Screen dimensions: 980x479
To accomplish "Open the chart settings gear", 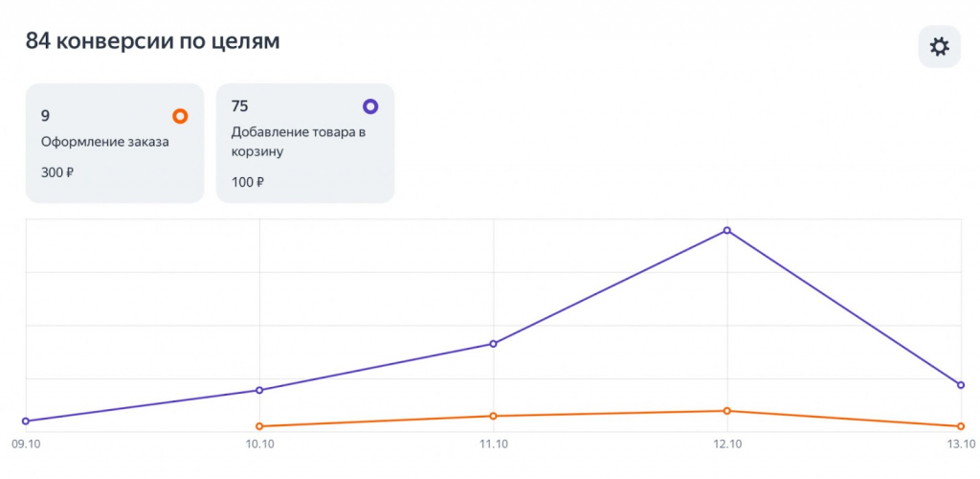I will tap(939, 47).
